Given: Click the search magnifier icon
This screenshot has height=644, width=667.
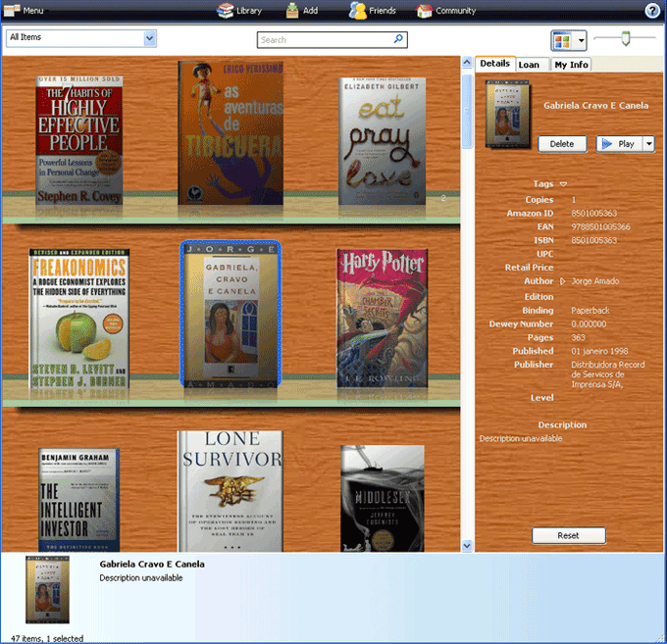Looking at the screenshot, I should point(398,39).
